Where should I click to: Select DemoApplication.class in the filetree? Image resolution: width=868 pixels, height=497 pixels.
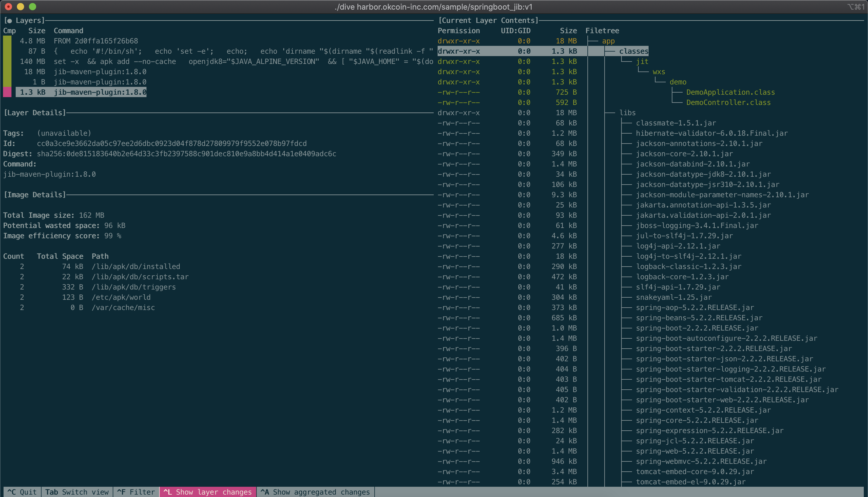point(730,92)
